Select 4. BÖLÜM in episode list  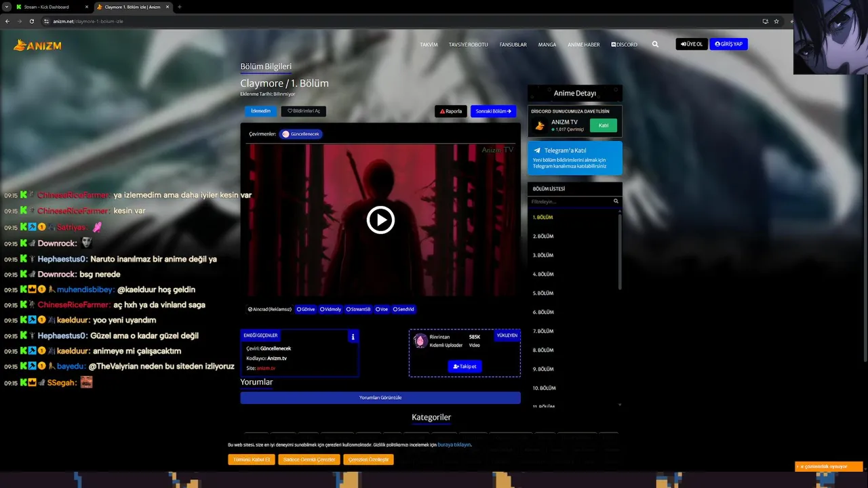542,274
